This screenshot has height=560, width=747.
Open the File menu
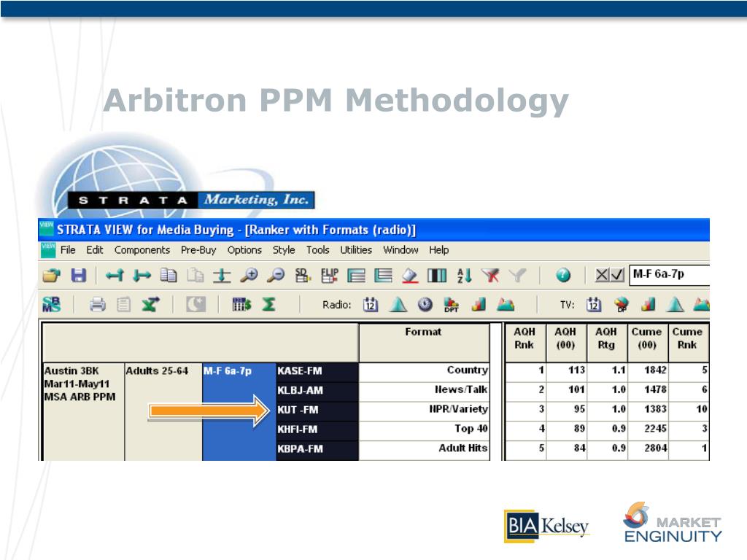68,250
